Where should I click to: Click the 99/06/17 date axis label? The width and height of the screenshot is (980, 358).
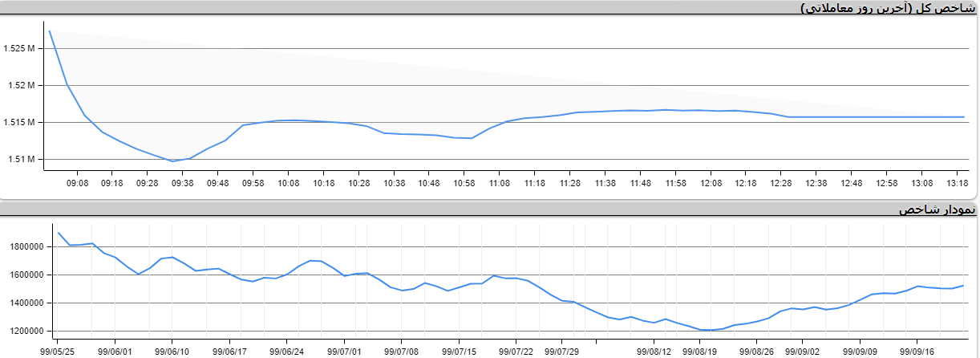[229, 351]
